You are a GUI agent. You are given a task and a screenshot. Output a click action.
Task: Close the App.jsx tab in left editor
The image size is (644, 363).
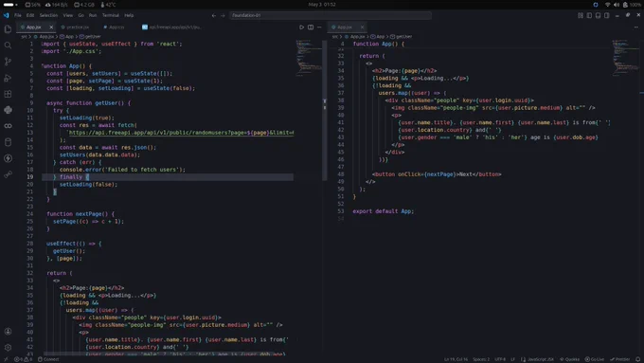pos(51,27)
